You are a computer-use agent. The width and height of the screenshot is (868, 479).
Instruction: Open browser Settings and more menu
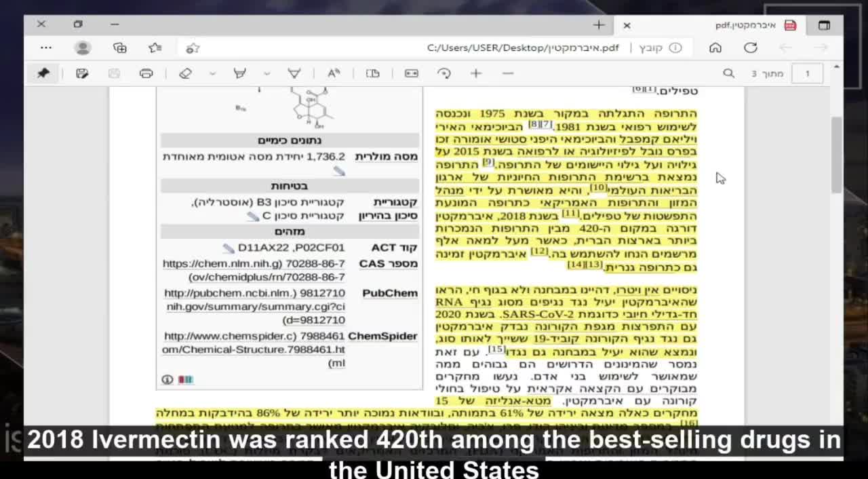45,47
